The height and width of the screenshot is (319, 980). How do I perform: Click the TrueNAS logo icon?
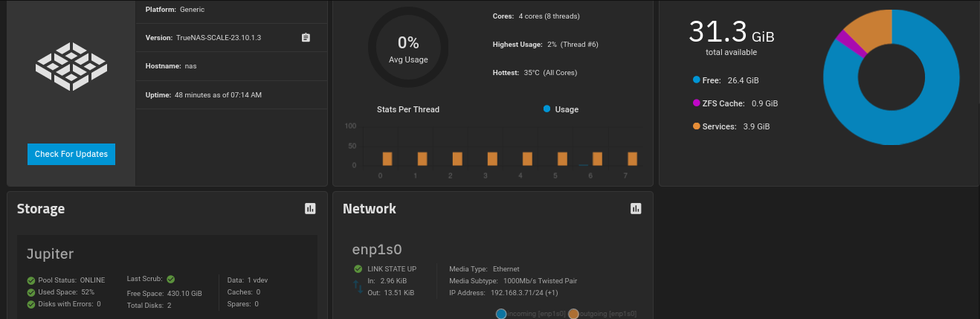click(71, 67)
